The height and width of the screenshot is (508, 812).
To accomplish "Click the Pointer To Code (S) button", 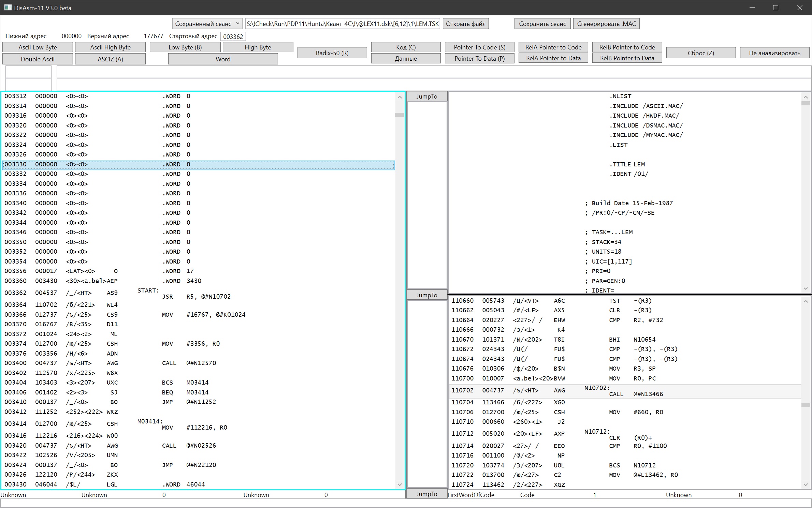I will (479, 47).
